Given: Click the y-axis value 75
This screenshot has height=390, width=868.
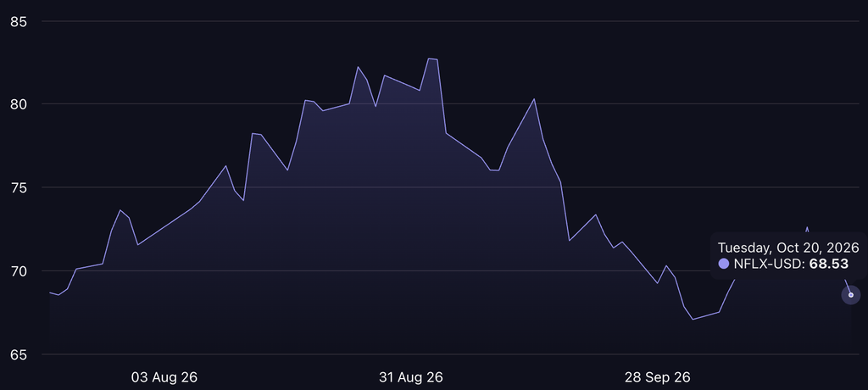Looking at the screenshot, I should [19, 187].
